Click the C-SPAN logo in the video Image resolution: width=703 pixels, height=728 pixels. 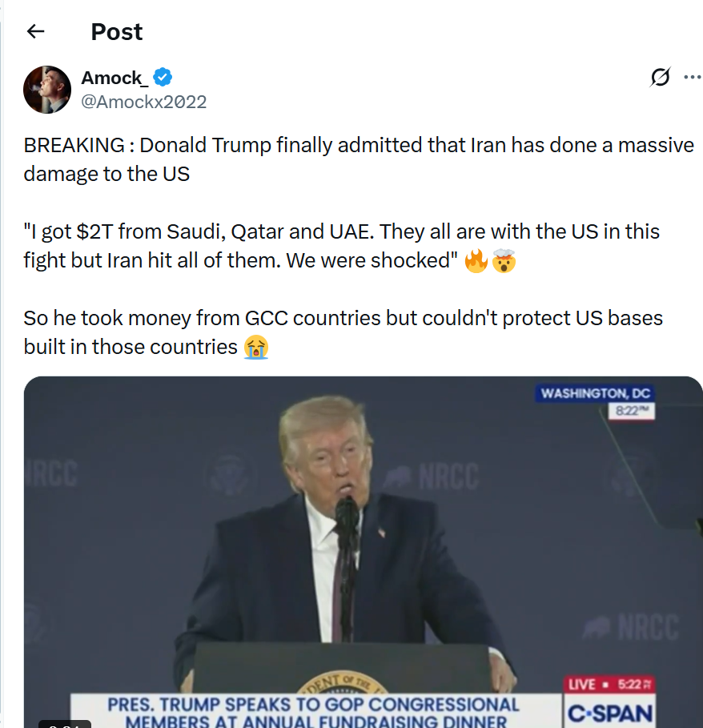[610, 713]
